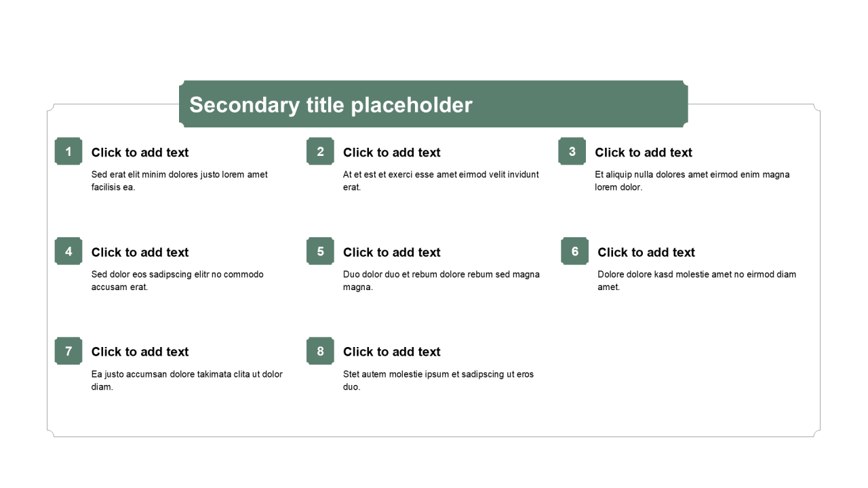Click the number 5 badge icon
The height and width of the screenshot is (488, 868).
click(320, 251)
